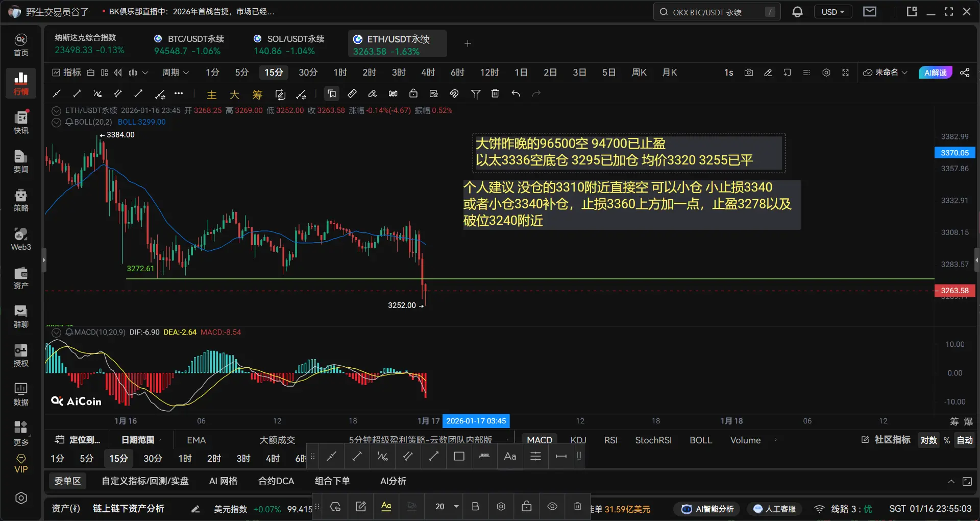Toggle the 自动 auto scale button
This screenshot has width=980, height=521.
[x=965, y=440]
